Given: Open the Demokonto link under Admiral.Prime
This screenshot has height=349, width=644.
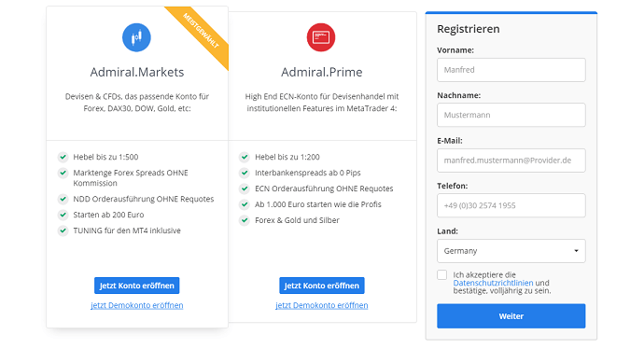Looking at the screenshot, I should click(322, 305).
